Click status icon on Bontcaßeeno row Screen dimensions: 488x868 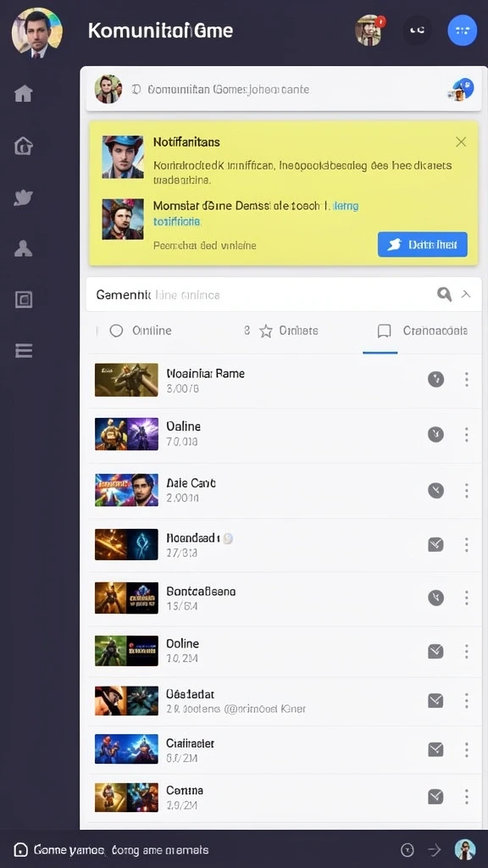pyautogui.click(x=436, y=598)
